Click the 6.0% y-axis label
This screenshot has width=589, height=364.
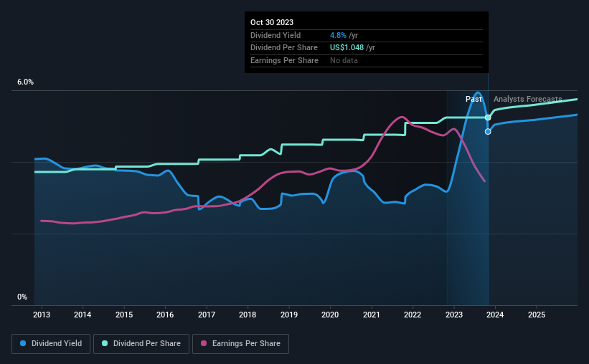point(25,82)
